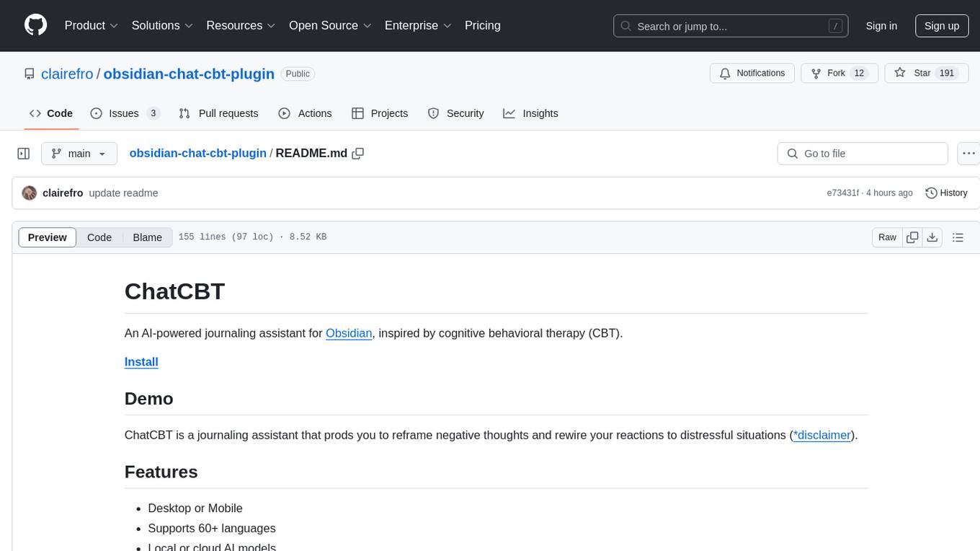Go to obsidian-chat-cbt-plugin in the breadcrumb
Screen dimensions: 980x551
point(197,154)
